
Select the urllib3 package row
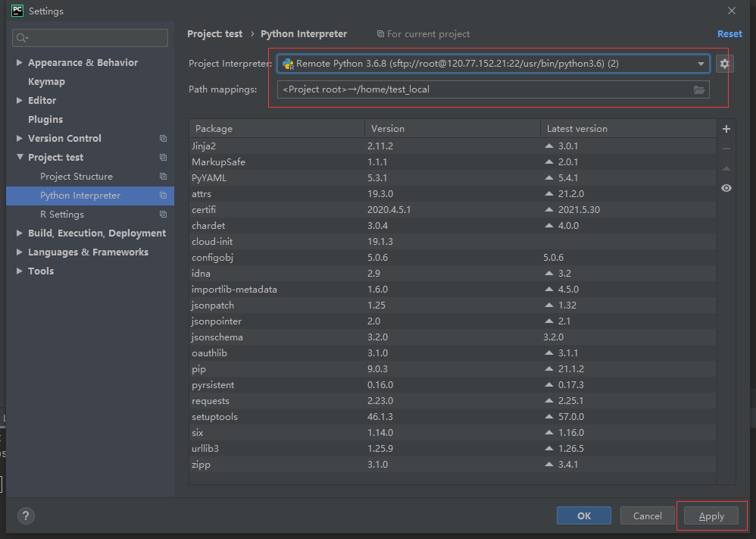click(x=453, y=448)
